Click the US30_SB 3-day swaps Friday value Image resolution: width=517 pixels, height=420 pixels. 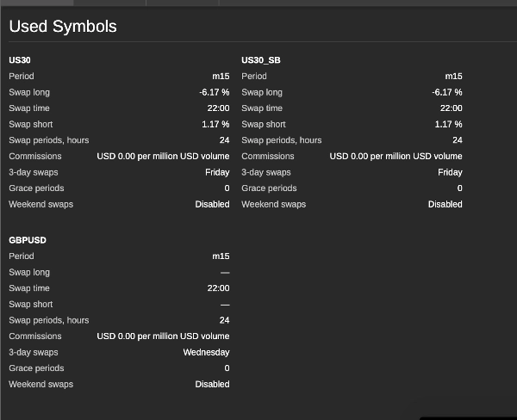pyautogui.click(x=450, y=172)
